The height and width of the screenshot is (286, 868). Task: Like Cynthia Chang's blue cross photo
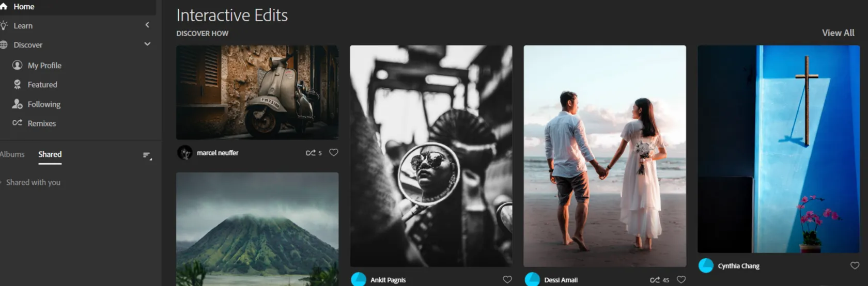(x=855, y=265)
